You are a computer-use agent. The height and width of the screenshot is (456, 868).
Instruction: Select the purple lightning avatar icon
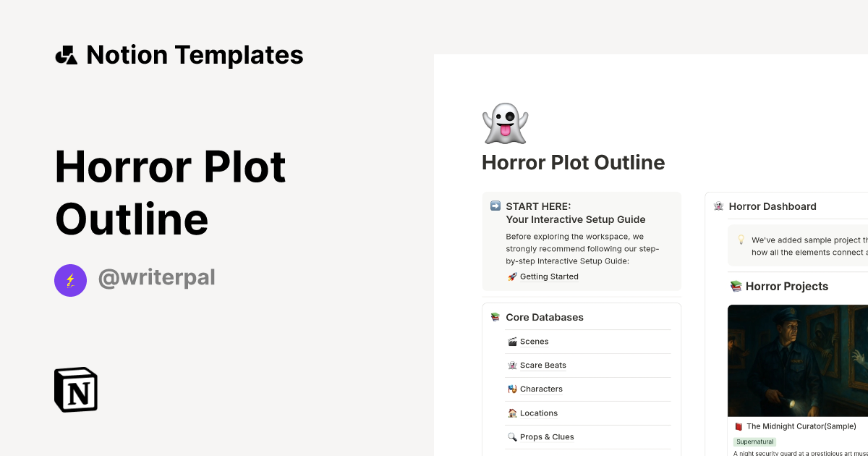click(x=70, y=280)
